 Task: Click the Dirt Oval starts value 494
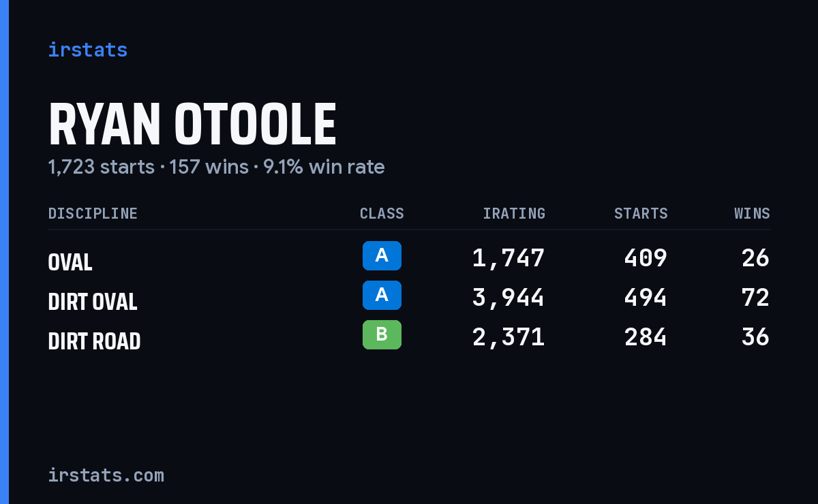[646, 298]
